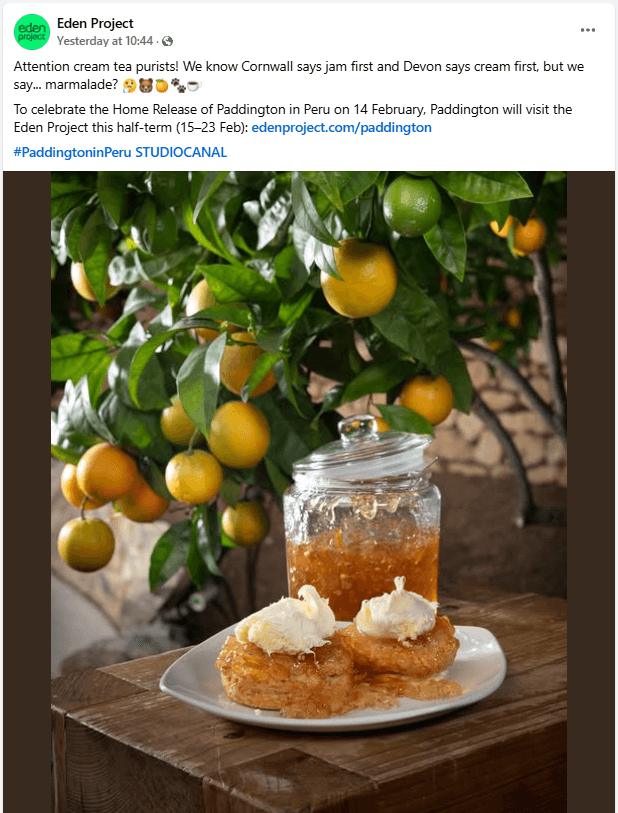Open the Eden Project page name
618x813 pixels.
click(95, 23)
